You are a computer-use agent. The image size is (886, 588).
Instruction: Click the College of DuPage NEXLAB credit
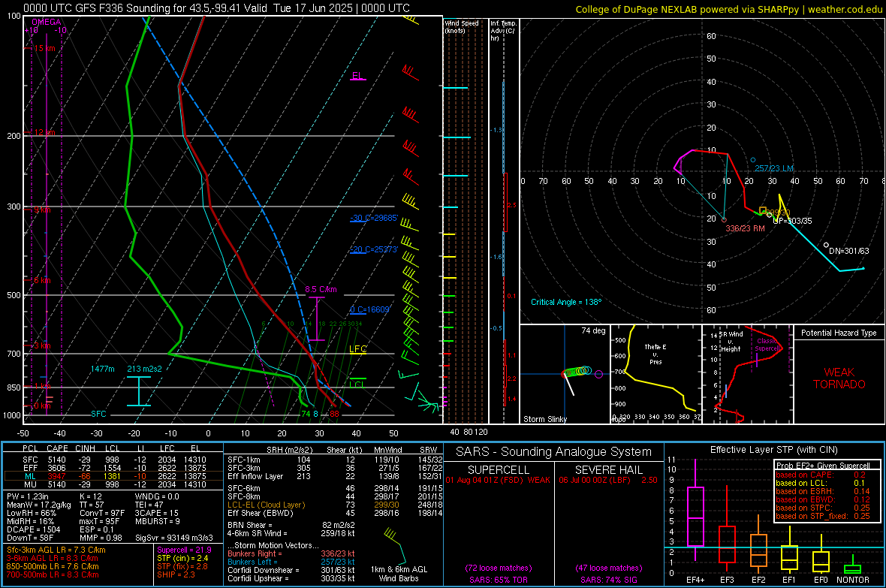click(x=729, y=10)
